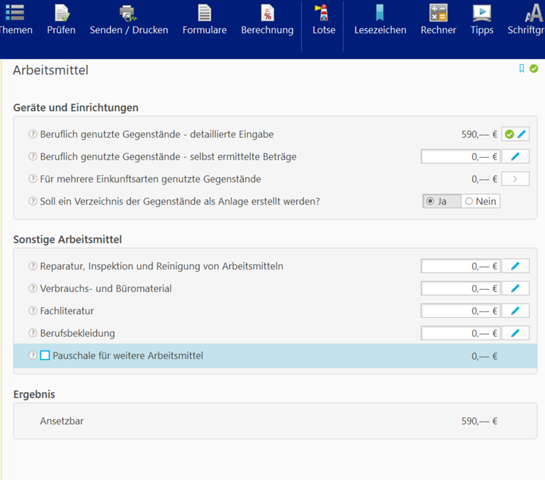Click the Ergebnis heading

tap(34, 394)
